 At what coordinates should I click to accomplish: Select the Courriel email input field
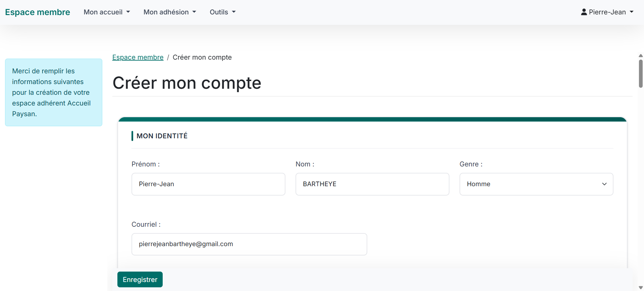click(249, 244)
